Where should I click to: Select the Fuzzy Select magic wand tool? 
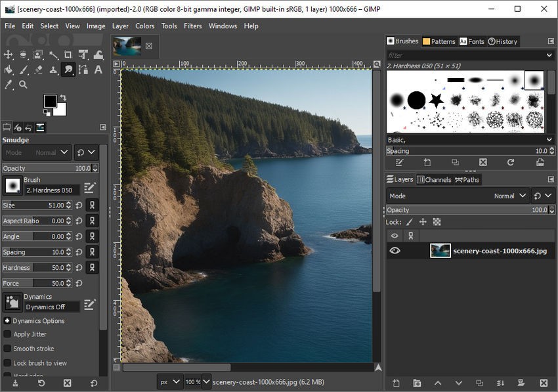53,54
